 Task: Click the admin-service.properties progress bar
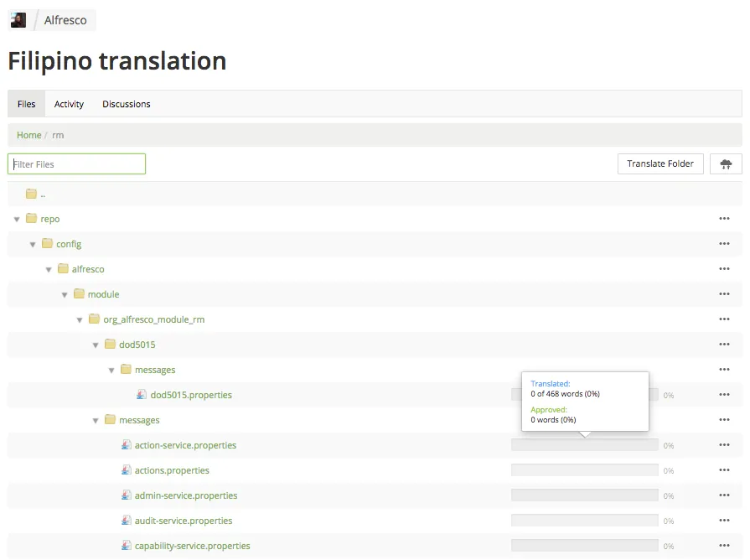[585, 495]
